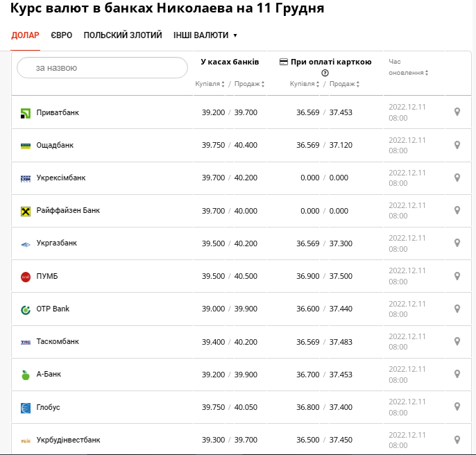Open map pin for Укрбудінвестбанк

457,440
